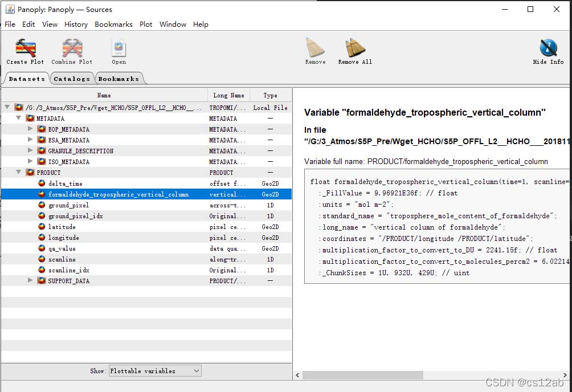Select the qa_value variable row
This screenshot has width=572, height=392.
coord(146,248)
